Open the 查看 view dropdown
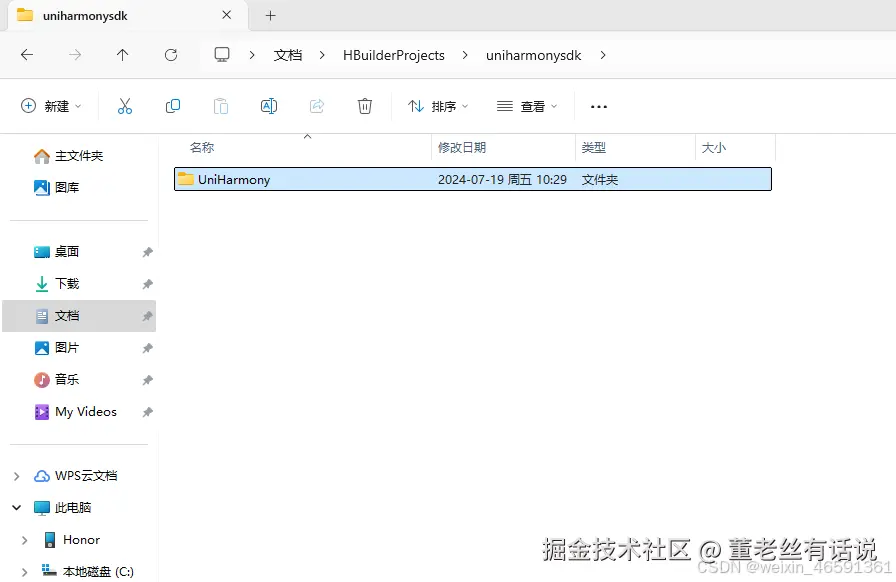 (526, 106)
